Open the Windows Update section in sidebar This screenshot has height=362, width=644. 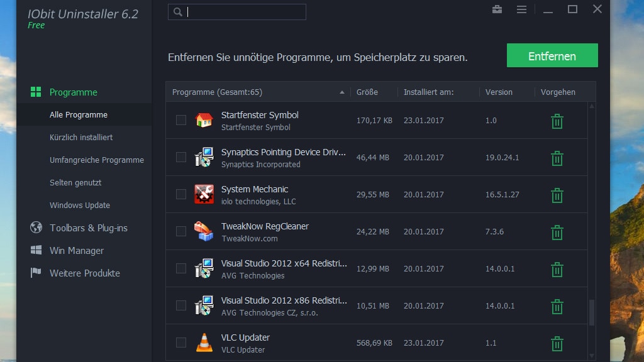tap(79, 205)
